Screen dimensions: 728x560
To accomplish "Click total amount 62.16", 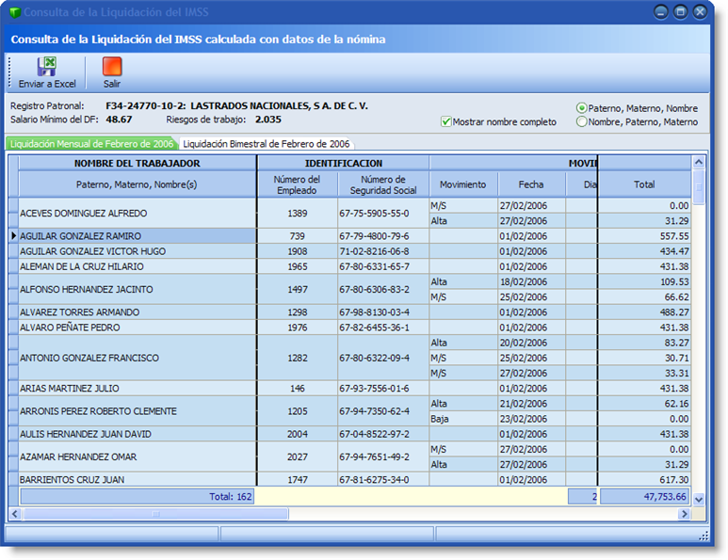I will [644, 404].
